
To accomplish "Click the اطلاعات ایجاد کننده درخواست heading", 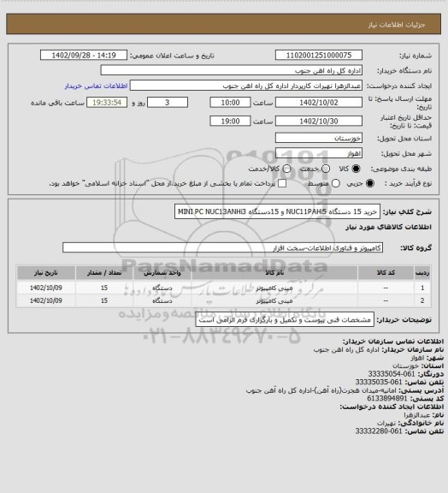I will [392, 407].
